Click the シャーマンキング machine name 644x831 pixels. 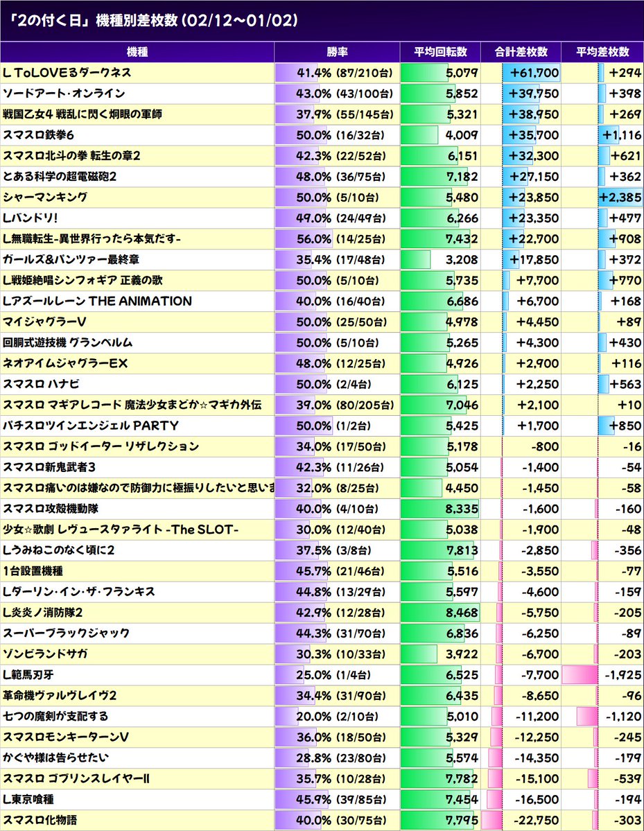(x=45, y=197)
